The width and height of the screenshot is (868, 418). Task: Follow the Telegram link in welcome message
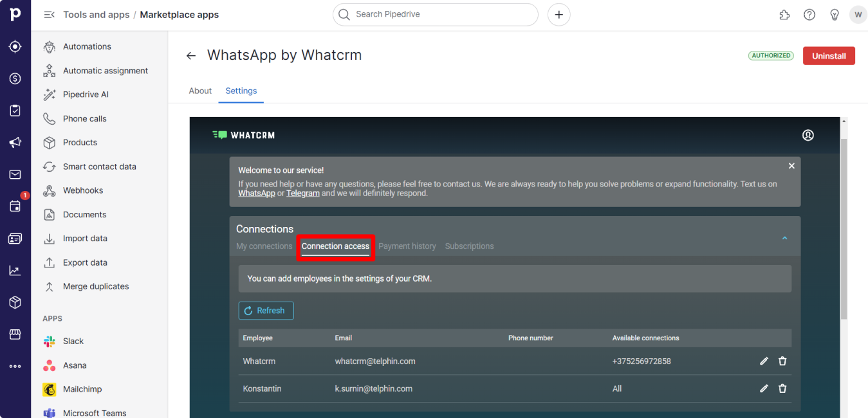[x=302, y=193]
